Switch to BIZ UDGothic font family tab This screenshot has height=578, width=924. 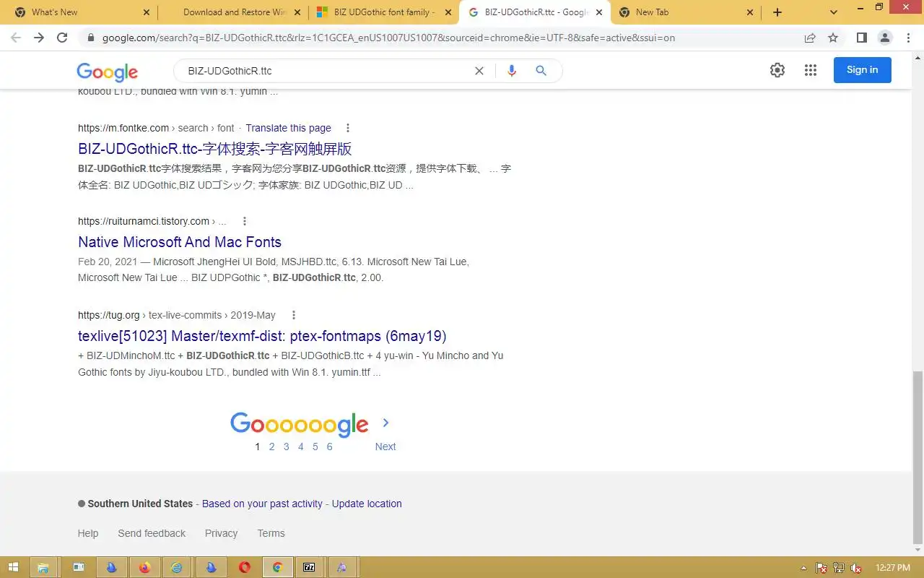coord(384,12)
